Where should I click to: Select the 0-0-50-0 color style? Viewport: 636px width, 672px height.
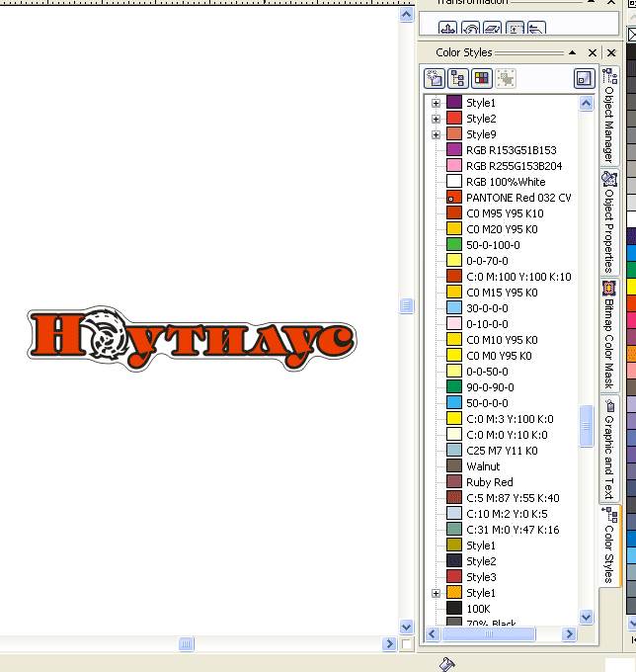(478, 372)
